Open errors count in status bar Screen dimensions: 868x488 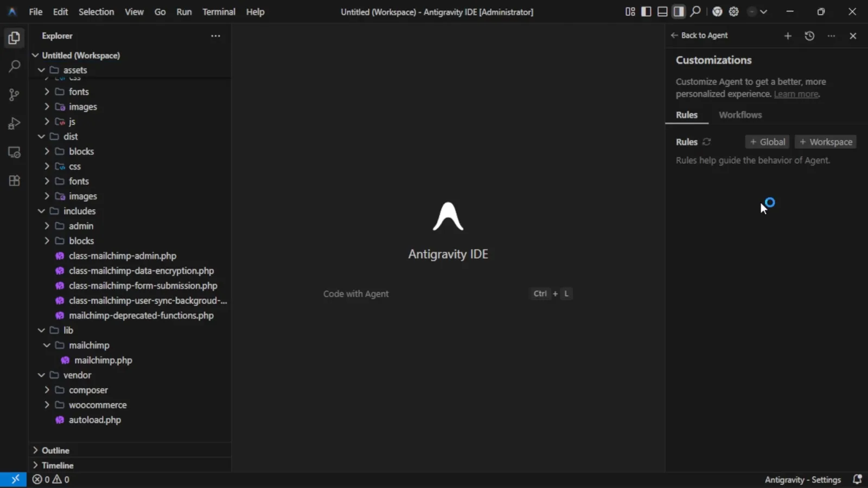[41, 479]
